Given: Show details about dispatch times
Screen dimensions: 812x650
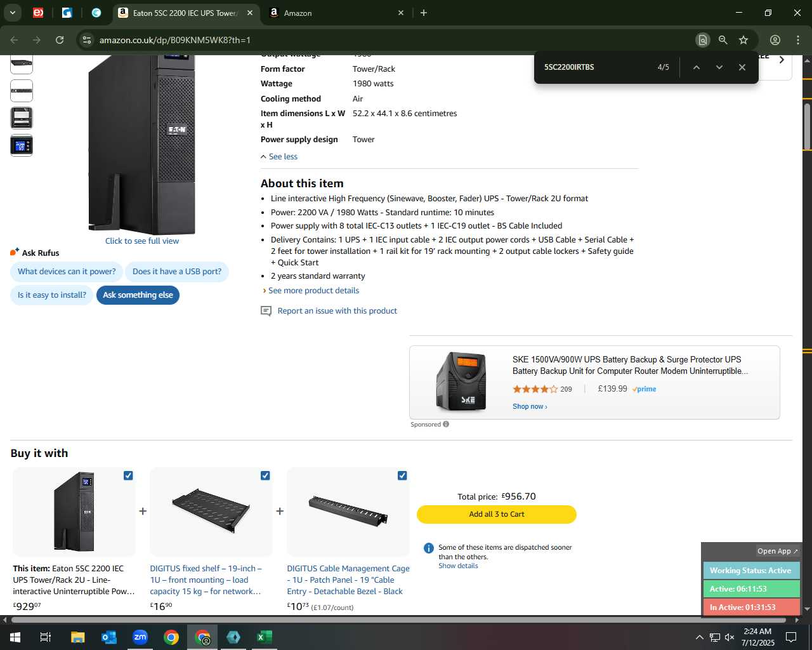Looking at the screenshot, I should pyautogui.click(x=458, y=566).
